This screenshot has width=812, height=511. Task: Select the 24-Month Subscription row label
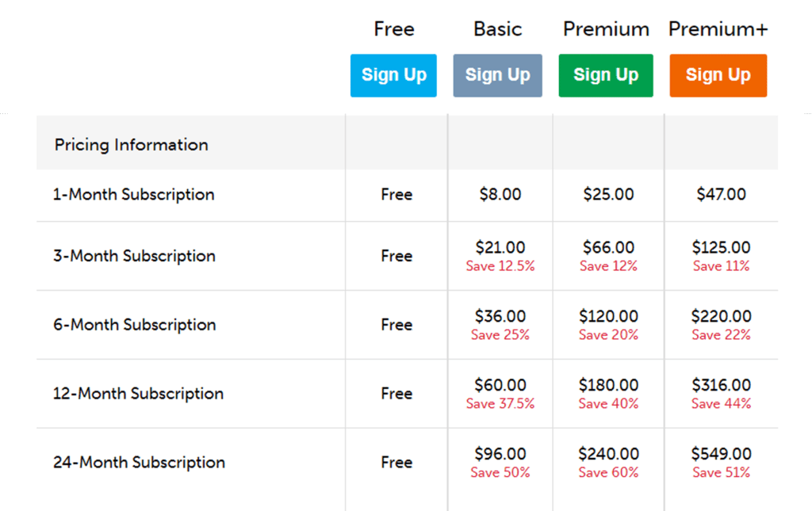tap(140, 462)
